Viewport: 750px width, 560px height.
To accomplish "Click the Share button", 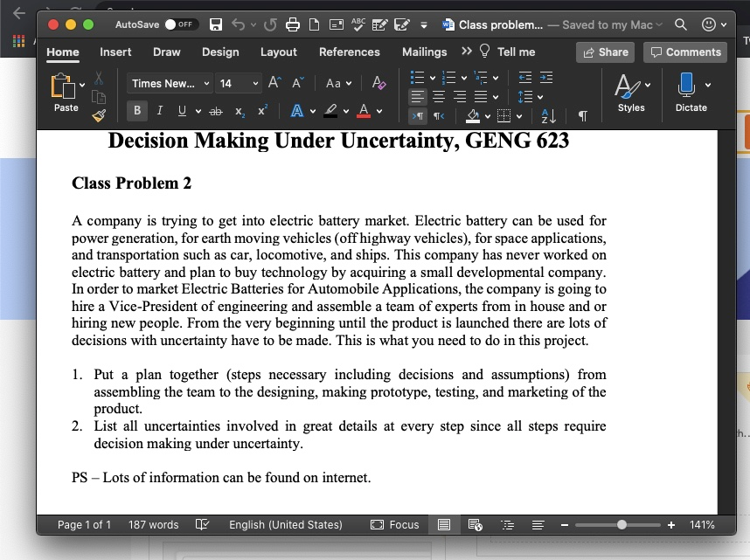I will pyautogui.click(x=605, y=52).
